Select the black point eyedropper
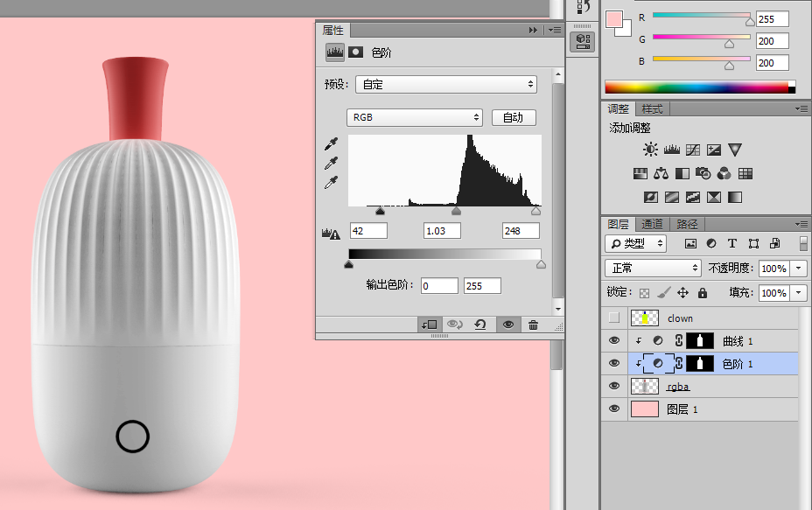The image size is (812, 510). tap(331, 144)
